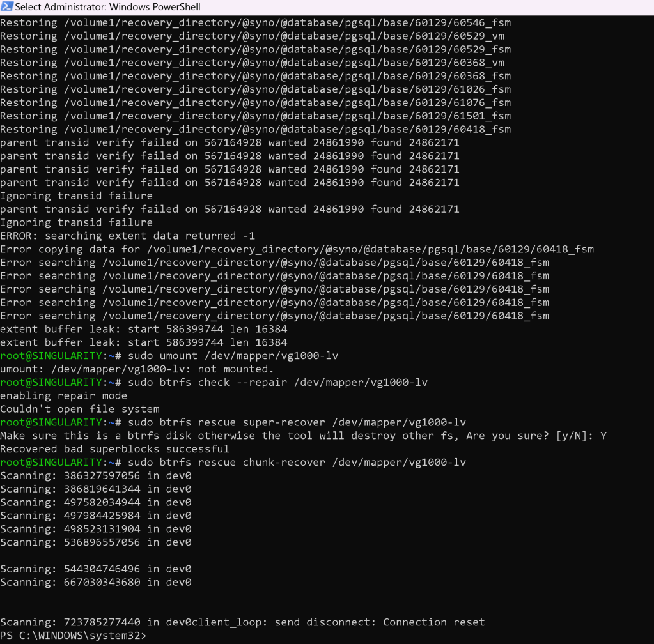Screen dimensions: 654x644
Task: Click the line 'Restoring .../60529_vm'
Action: tap(253, 36)
